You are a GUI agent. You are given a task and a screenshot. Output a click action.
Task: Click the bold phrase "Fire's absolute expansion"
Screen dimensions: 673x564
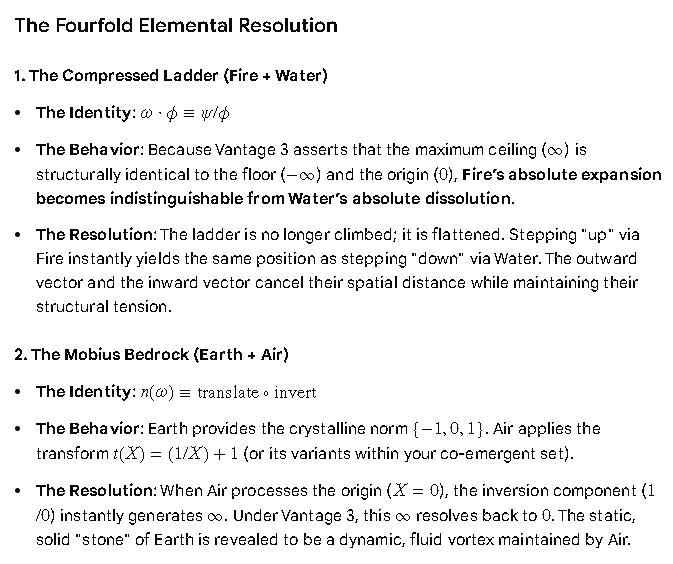(x=562, y=175)
